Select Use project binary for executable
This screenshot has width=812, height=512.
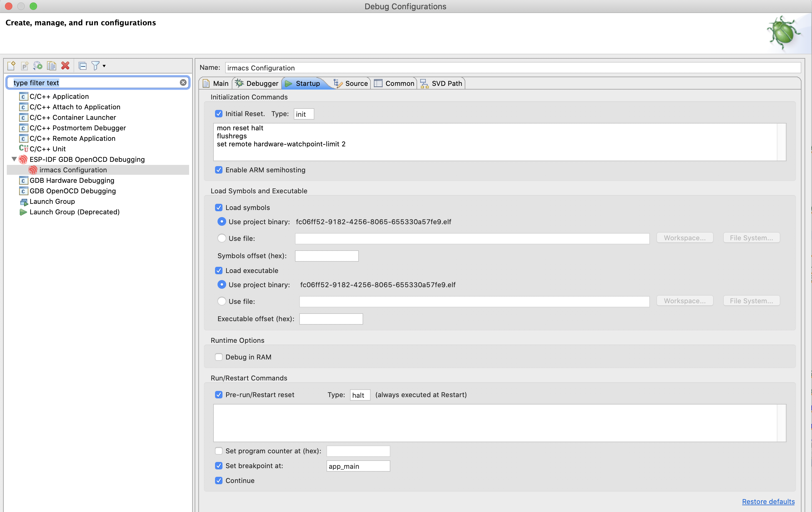tap(222, 284)
